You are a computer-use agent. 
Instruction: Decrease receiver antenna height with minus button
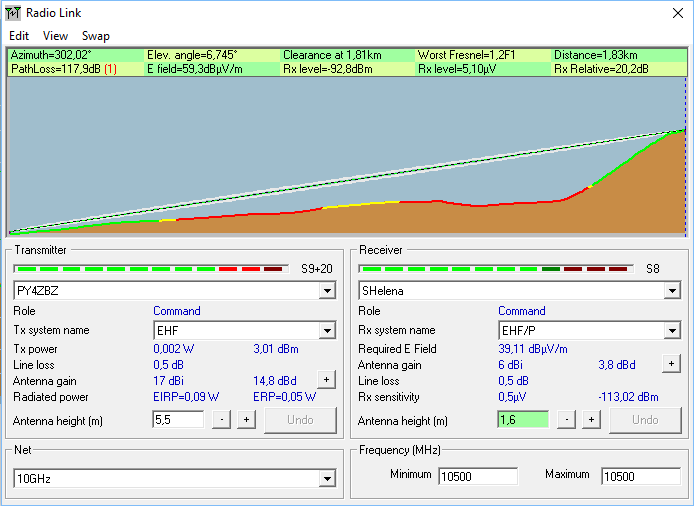(567, 420)
